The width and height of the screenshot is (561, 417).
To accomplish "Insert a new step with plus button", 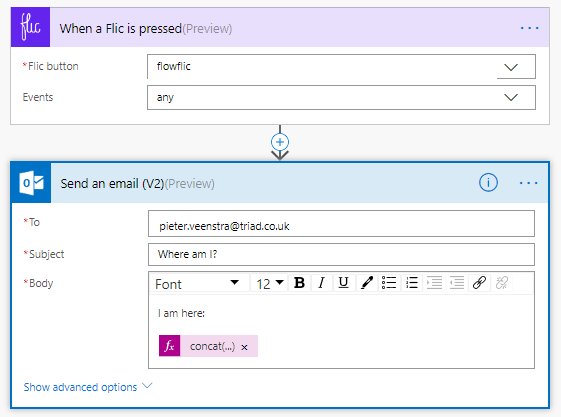I will click(280, 142).
